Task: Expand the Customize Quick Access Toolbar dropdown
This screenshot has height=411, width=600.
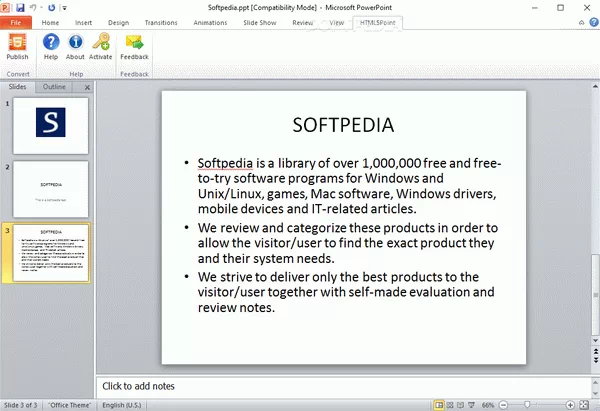Action: tap(62, 7)
